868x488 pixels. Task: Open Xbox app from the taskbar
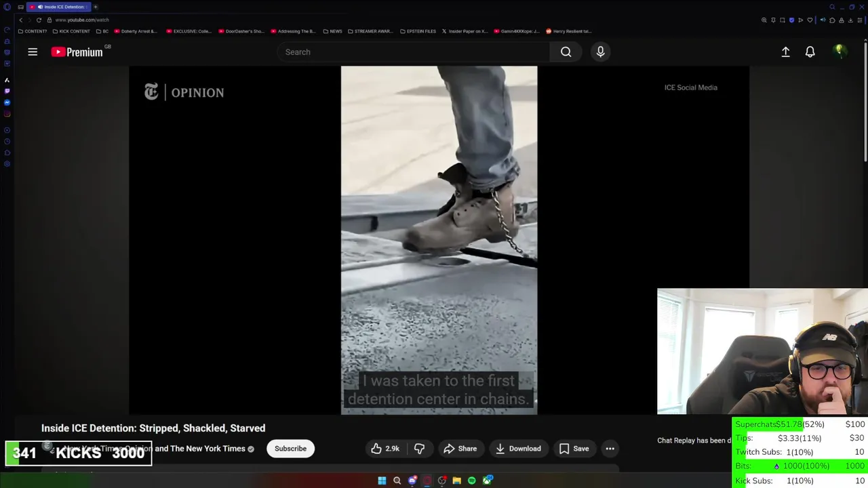pos(487,481)
